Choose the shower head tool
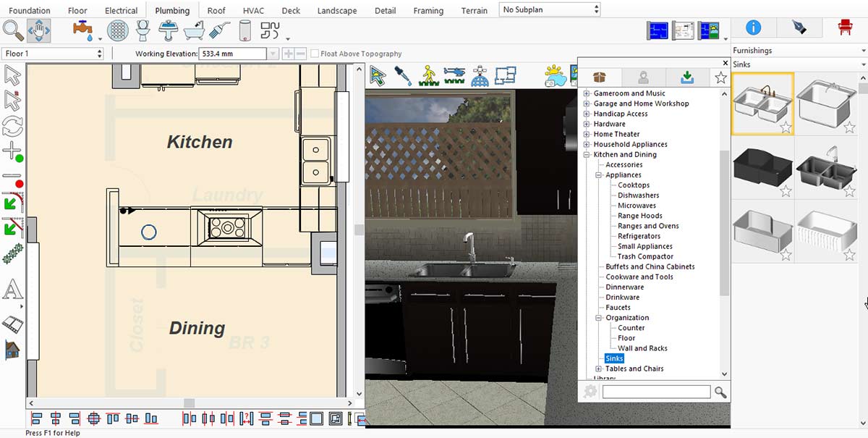This screenshot has height=438, width=868. click(x=219, y=30)
